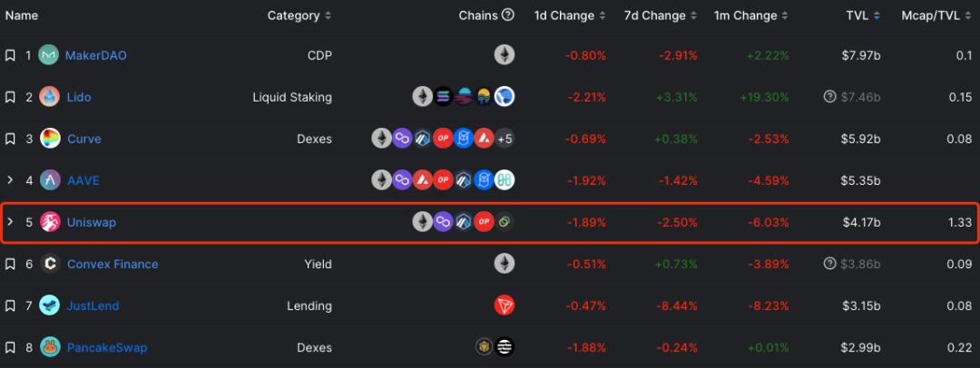Screen dimensions: 980x368
Task: Open the Convex Finance protocol link
Action: (112, 264)
